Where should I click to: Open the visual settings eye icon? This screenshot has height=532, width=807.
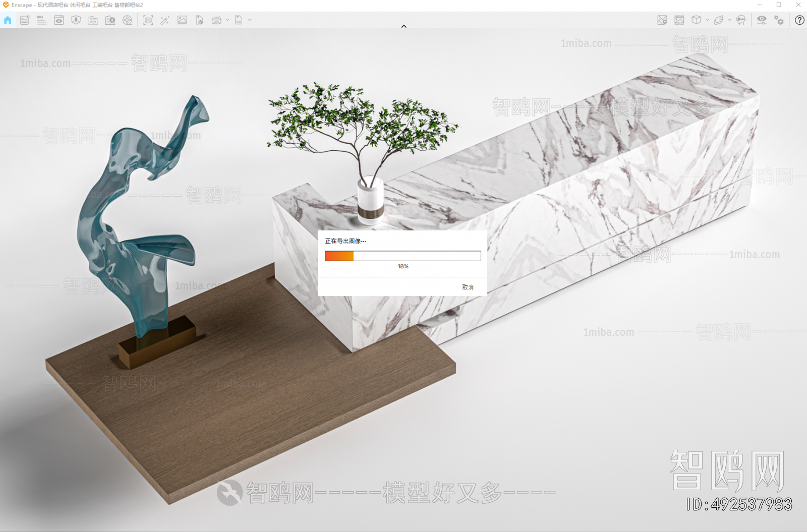click(x=762, y=20)
